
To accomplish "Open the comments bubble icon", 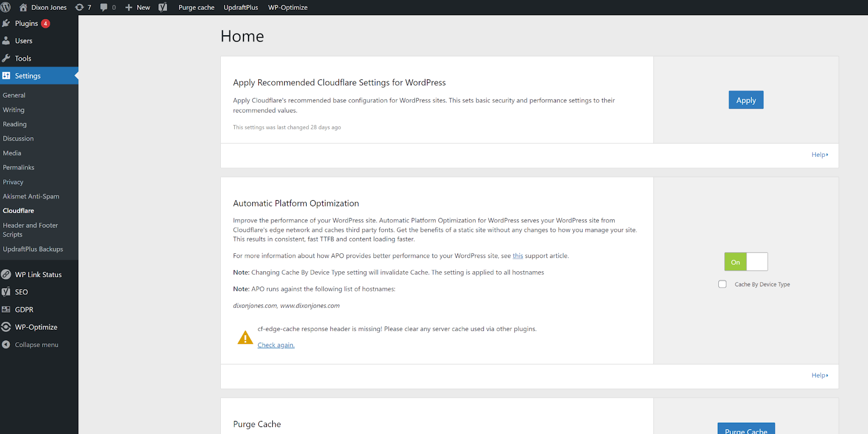I will (x=104, y=8).
